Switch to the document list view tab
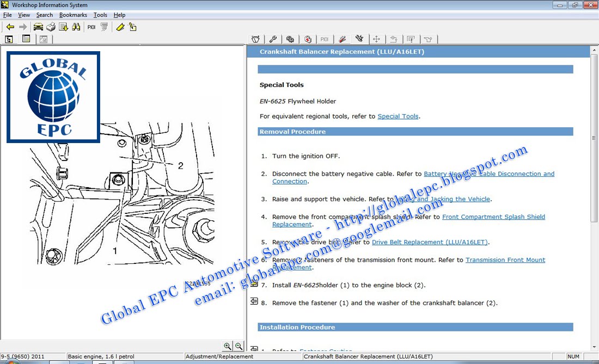 tap(26, 39)
